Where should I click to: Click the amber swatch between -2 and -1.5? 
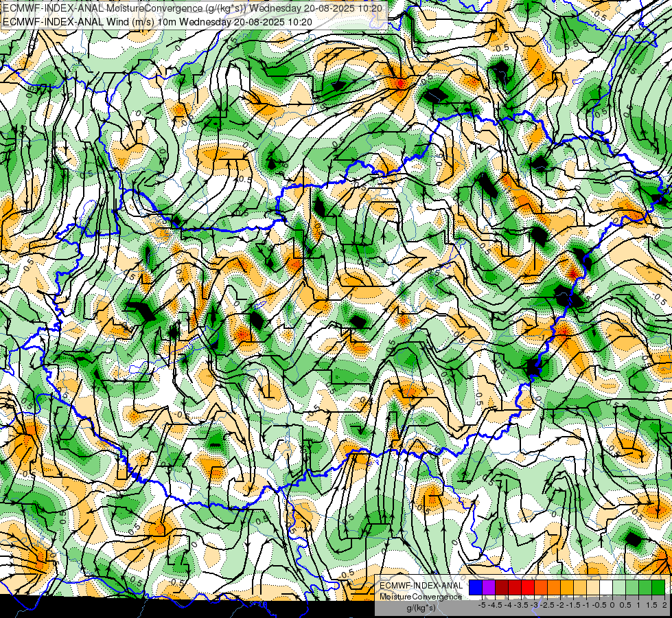pos(567,587)
